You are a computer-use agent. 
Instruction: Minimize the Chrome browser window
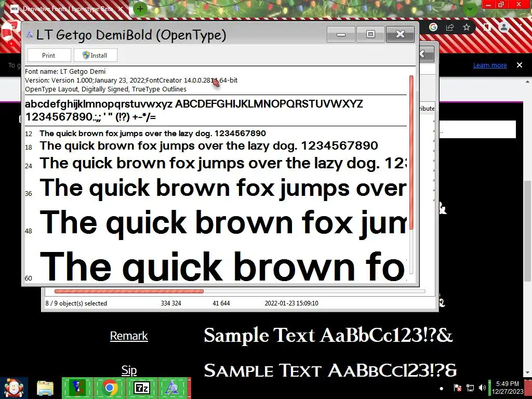tap(488, 5)
